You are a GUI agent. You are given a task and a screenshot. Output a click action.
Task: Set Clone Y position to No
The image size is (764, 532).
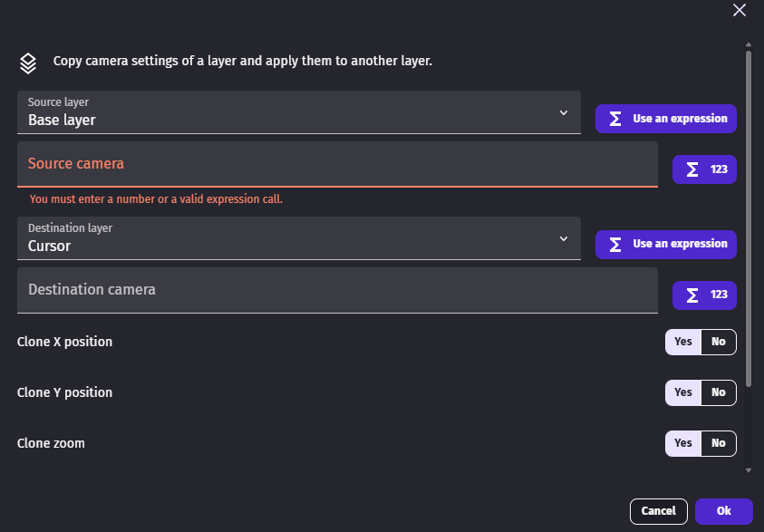pos(718,392)
